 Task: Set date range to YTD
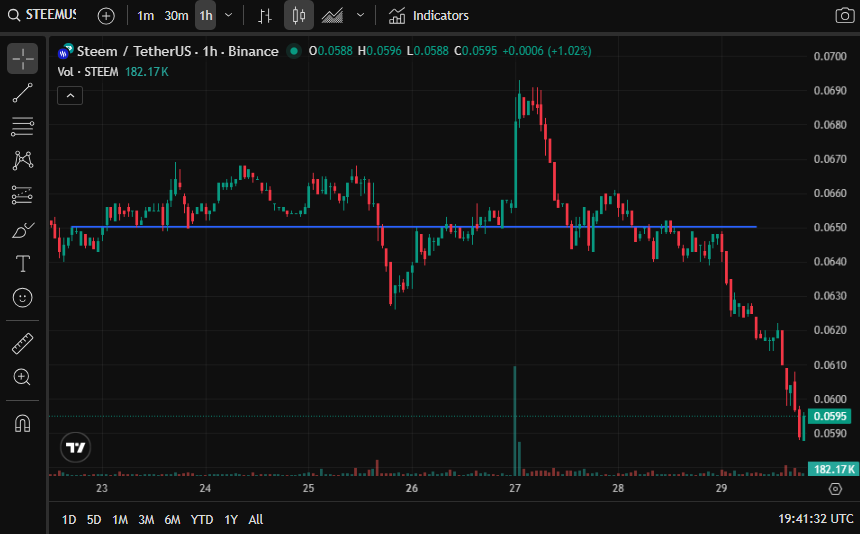coord(202,519)
